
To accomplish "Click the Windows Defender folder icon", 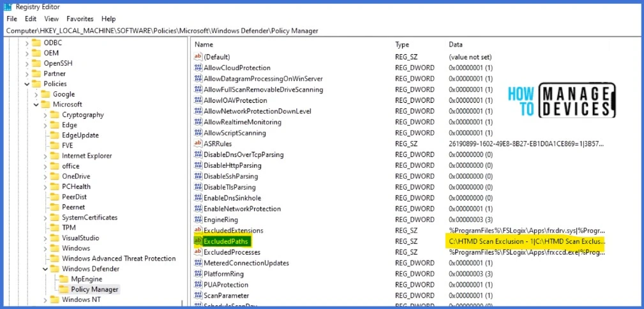I will [x=55, y=269].
